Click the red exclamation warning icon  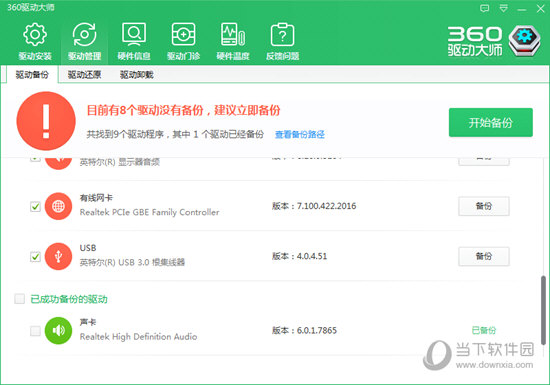tap(46, 121)
